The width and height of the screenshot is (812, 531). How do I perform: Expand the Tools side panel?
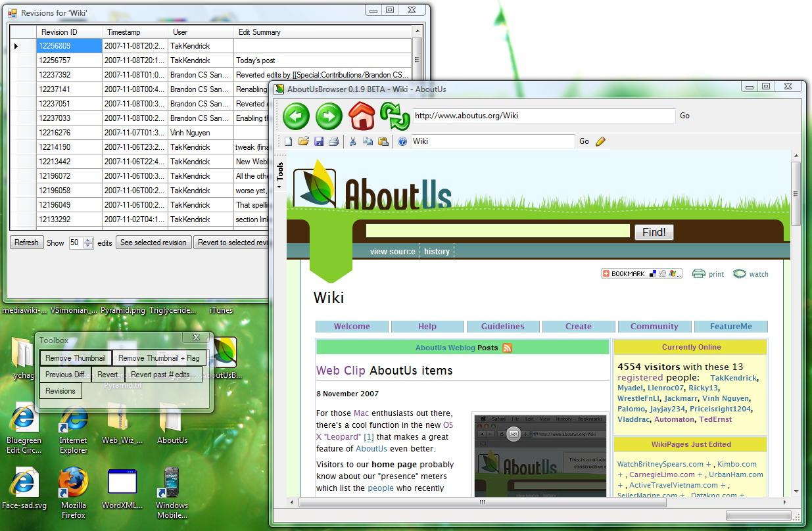point(280,173)
